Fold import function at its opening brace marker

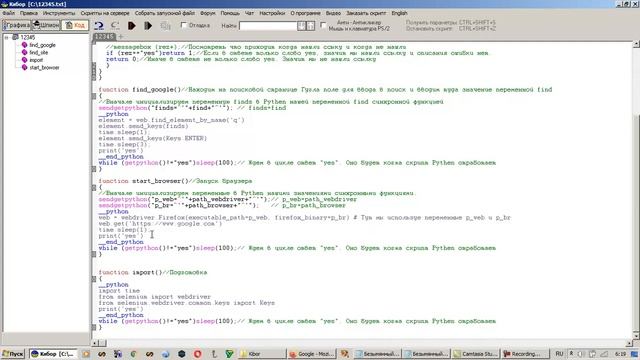[94, 279]
